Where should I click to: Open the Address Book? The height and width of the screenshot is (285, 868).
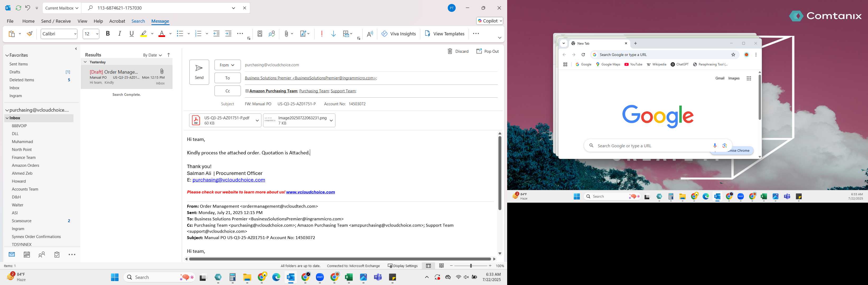tap(260, 34)
